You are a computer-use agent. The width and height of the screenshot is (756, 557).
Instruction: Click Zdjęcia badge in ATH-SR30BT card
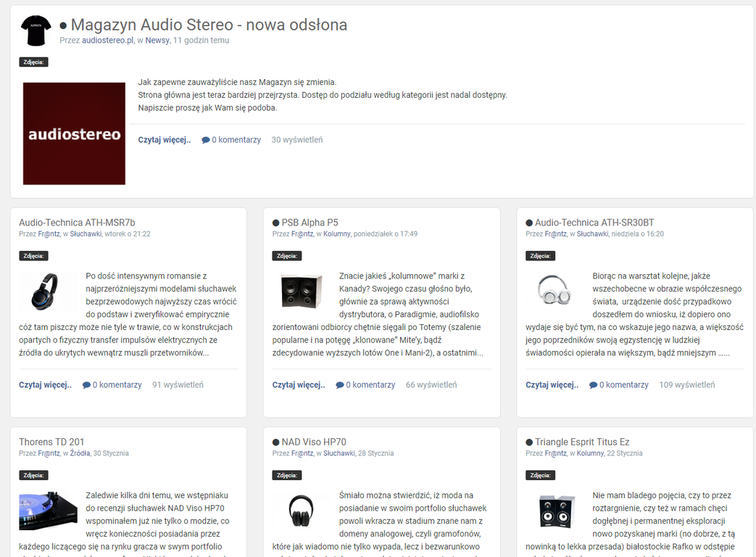click(x=541, y=256)
